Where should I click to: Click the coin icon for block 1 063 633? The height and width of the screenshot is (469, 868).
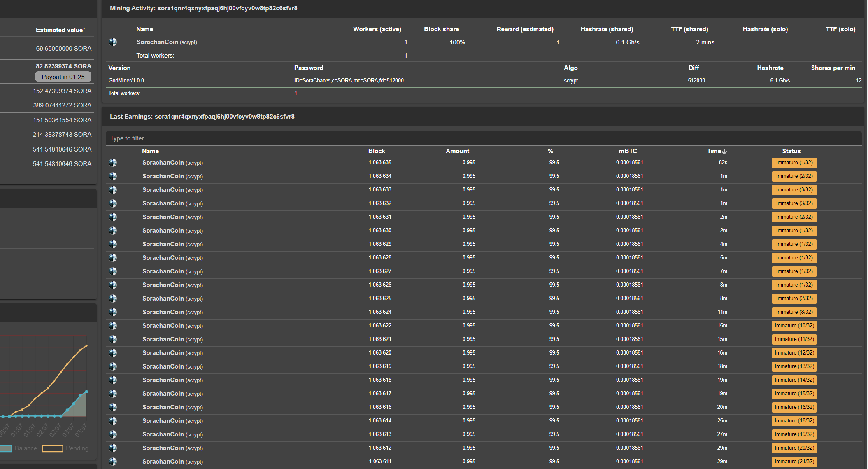click(x=113, y=190)
